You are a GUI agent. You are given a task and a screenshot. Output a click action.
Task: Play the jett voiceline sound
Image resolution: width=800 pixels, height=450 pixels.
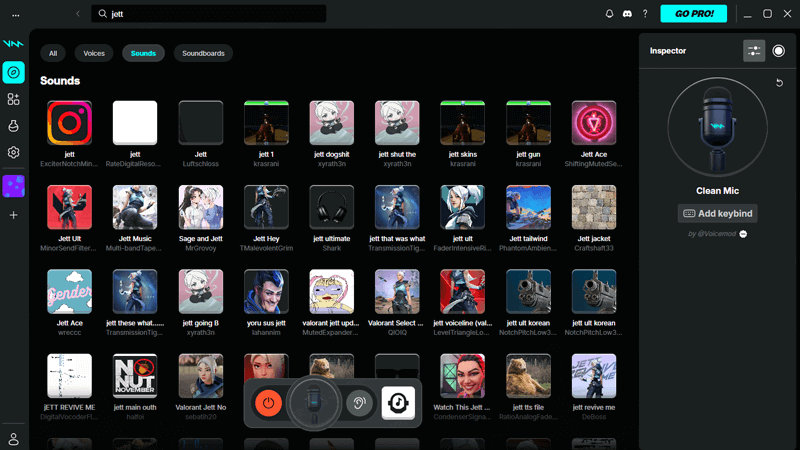coord(463,291)
